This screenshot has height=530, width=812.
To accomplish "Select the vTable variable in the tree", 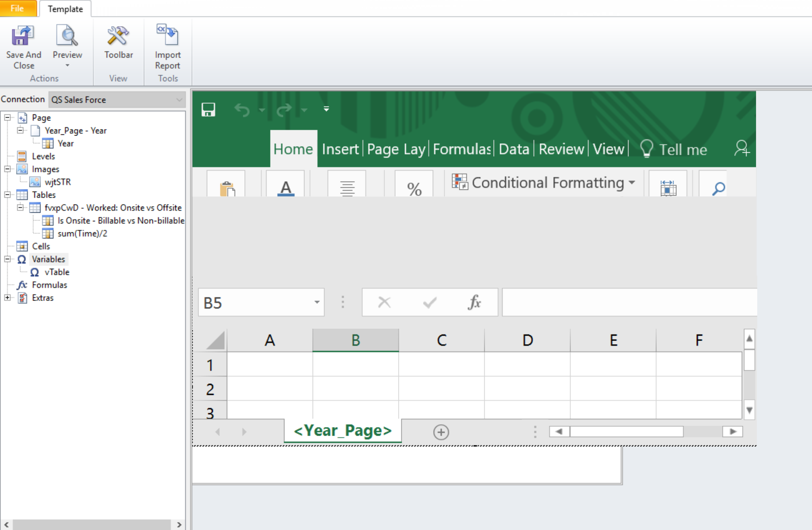I will pyautogui.click(x=57, y=272).
